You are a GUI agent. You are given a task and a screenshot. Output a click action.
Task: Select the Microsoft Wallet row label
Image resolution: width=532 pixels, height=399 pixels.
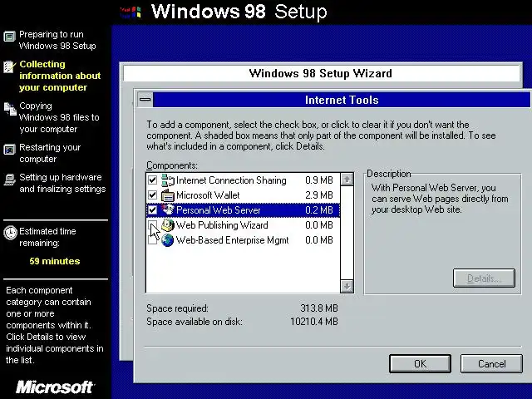click(208, 195)
